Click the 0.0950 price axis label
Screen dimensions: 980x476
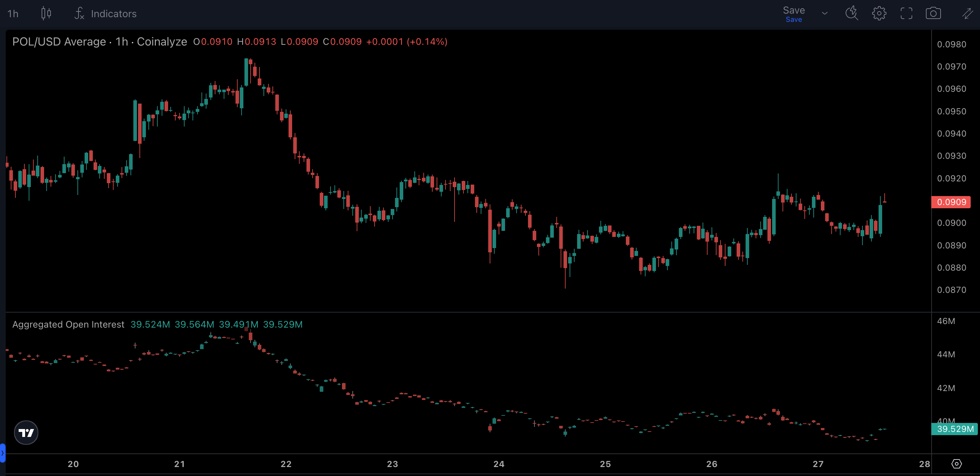pyautogui.click(x=951, y=111)
